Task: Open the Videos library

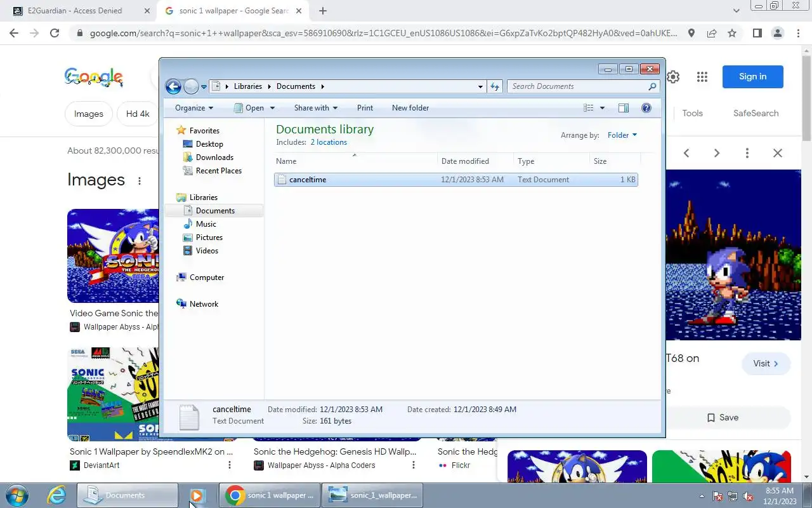Action: pyautogui.click(x=207, y=251)
